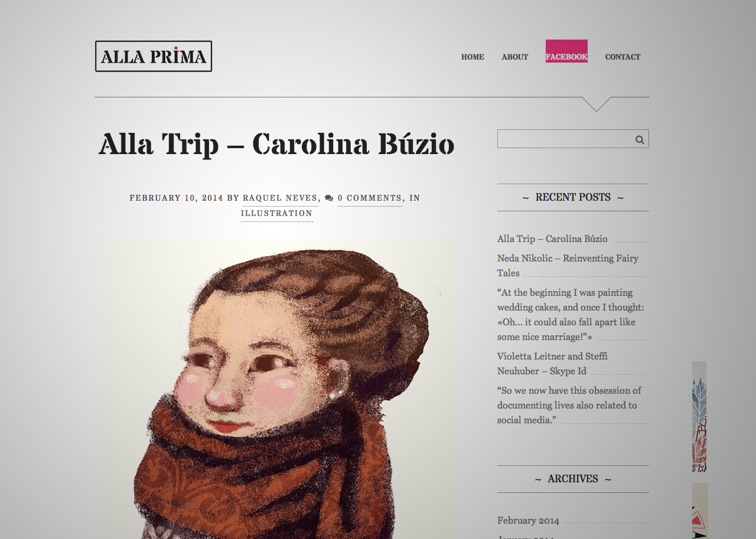756x539 pixels.
Task: Open recent post Alla Trip – Carolina Búzio
Action: pyautogui.click(x=552, y=239)
